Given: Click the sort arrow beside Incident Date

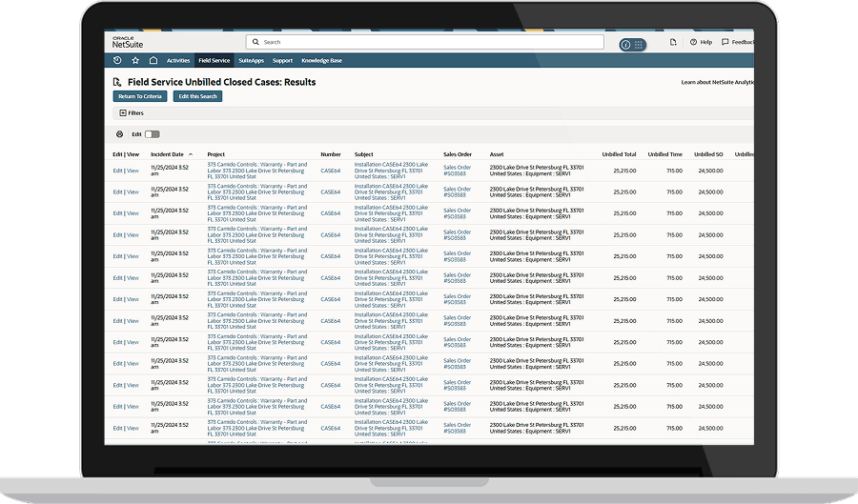Looking at the screenshot, I should [191, 154].
